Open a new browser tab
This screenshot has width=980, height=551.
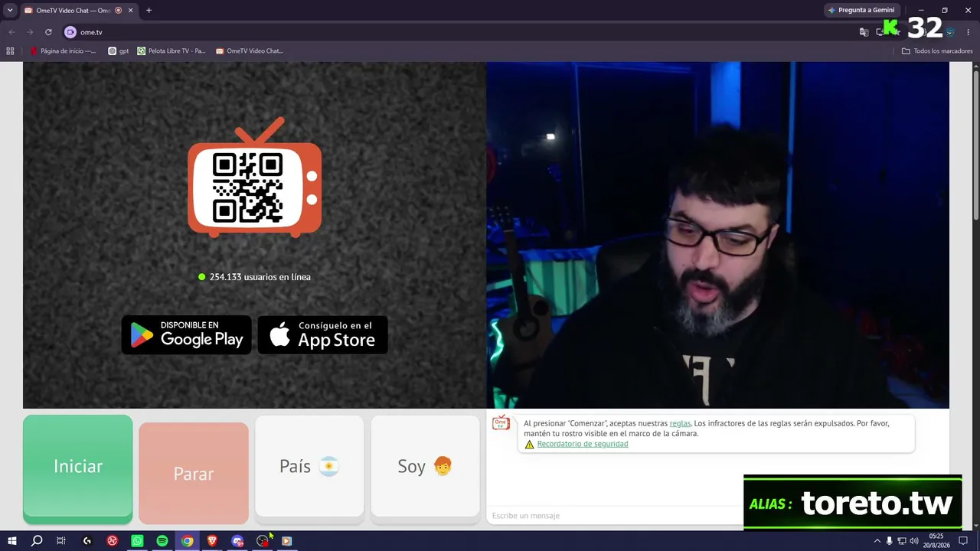149,11
